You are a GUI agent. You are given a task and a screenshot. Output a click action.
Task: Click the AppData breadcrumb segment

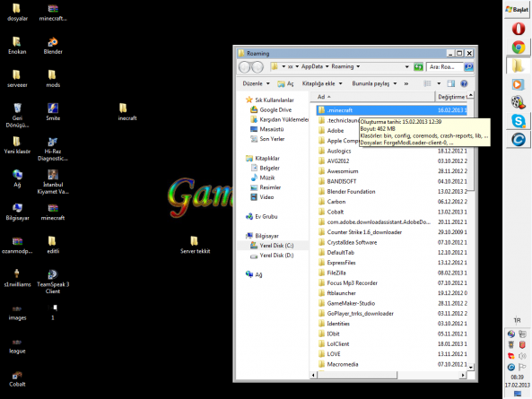[x=312, y=66]
